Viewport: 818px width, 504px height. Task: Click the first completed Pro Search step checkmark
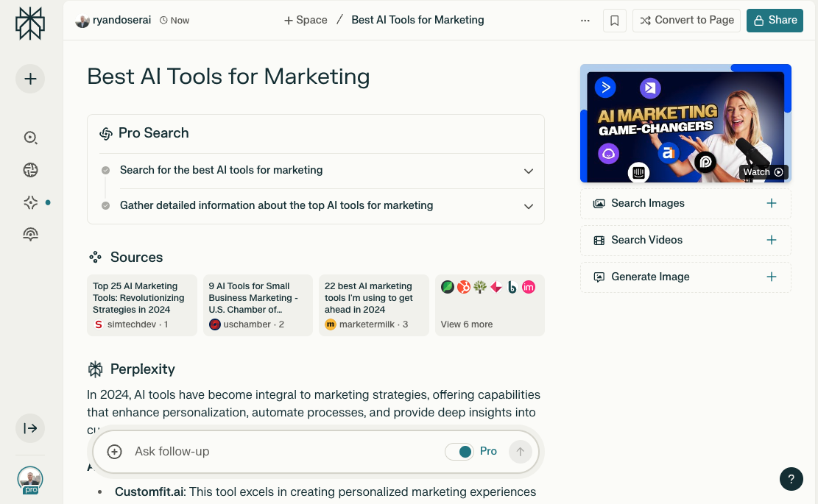105,170
